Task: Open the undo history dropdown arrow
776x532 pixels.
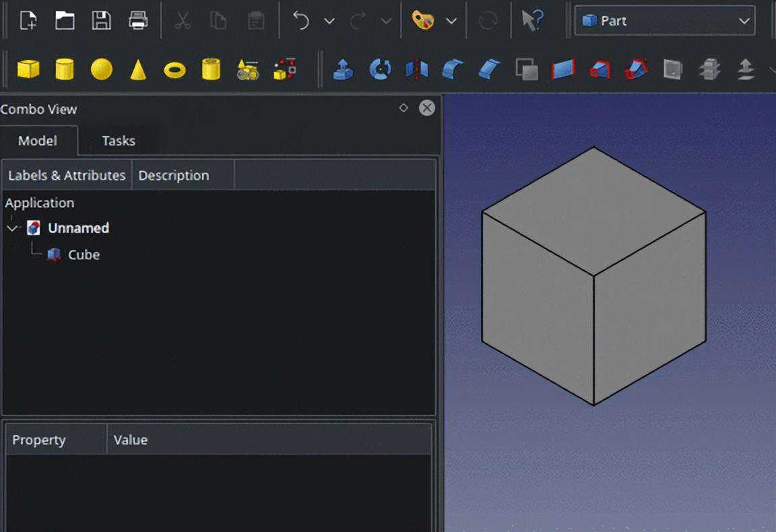Action: click(329, 21)
